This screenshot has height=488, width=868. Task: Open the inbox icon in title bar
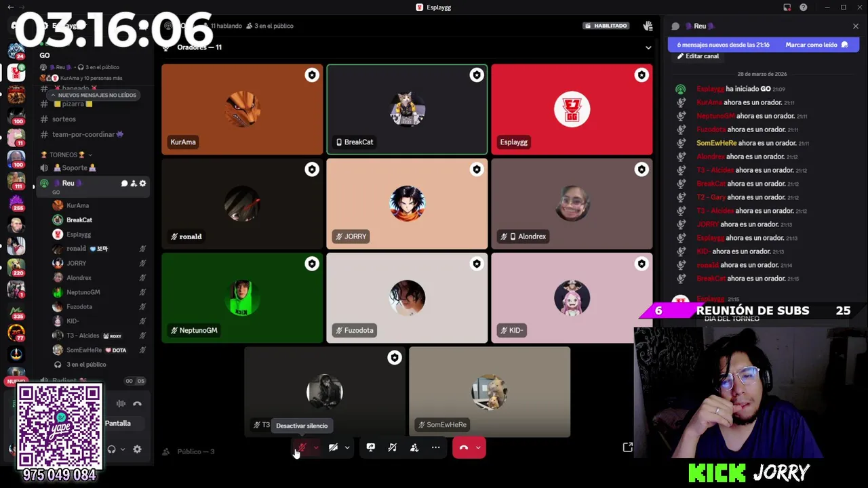(x=787, y=7)
